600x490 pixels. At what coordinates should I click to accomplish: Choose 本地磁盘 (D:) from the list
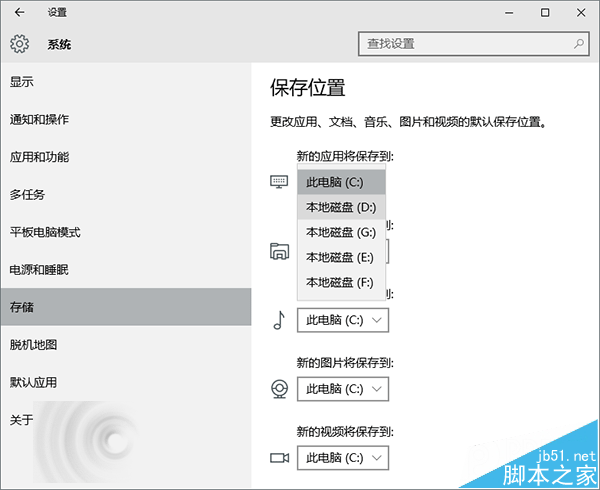tap(341, 207)
